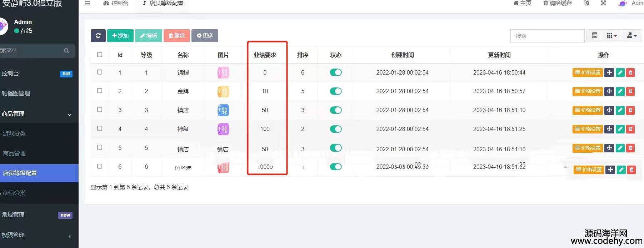Viewport: 644px width, 248px height.
Task: Toggle the sidebar hamburger menu icon
Action: coord(88,3)
